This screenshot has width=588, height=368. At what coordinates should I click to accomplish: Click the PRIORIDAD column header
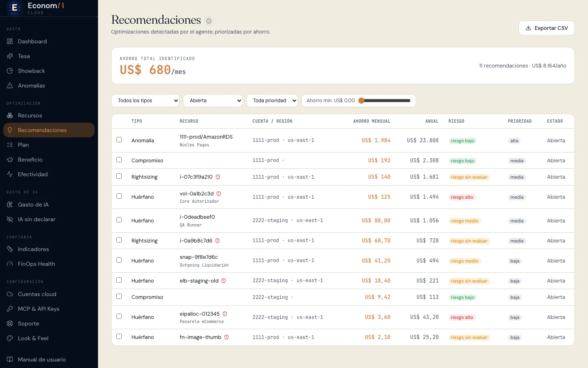point(520,121)
